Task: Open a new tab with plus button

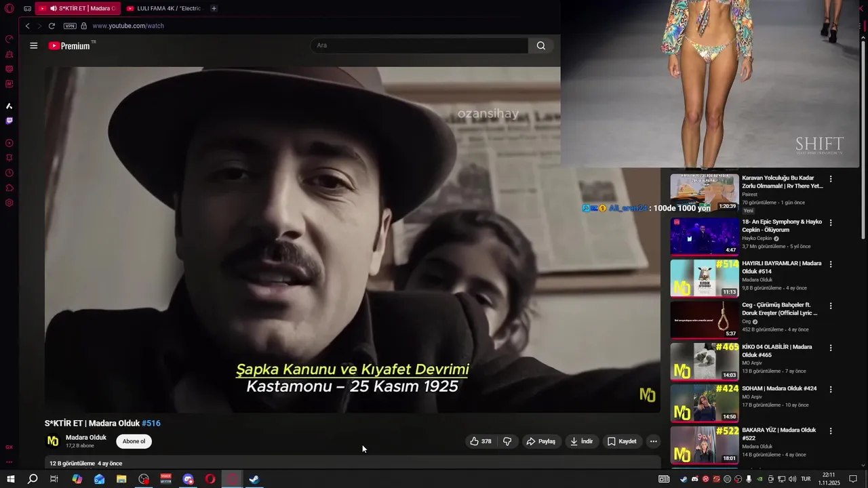Action: 214,9
